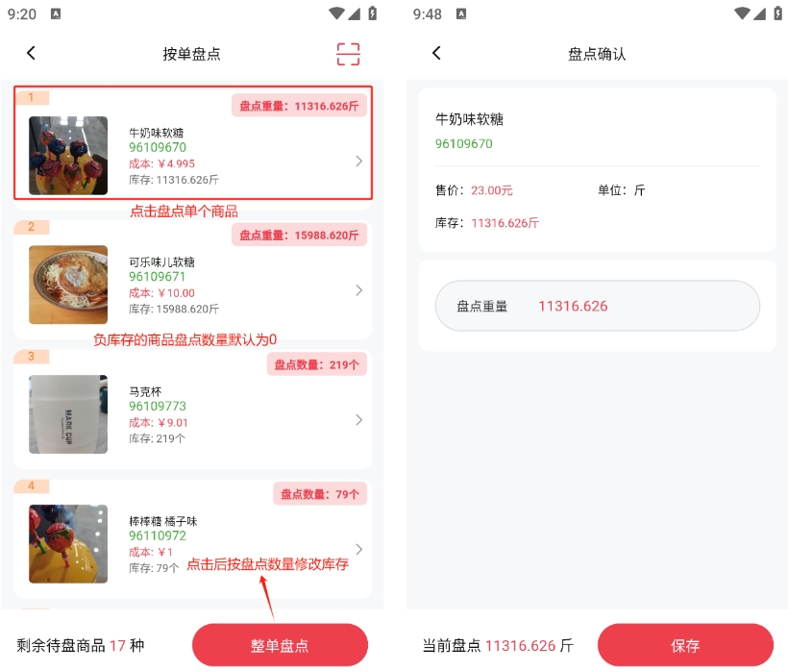
Task: Open 棒棒糖 橘子味 item chevron arrow
Action: click(x=358, y=549)
